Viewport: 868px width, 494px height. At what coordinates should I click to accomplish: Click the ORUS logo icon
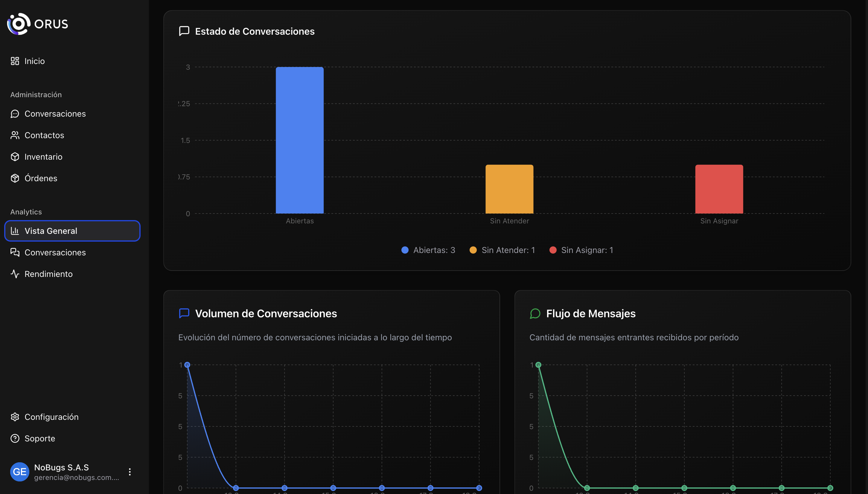(18, 24)
